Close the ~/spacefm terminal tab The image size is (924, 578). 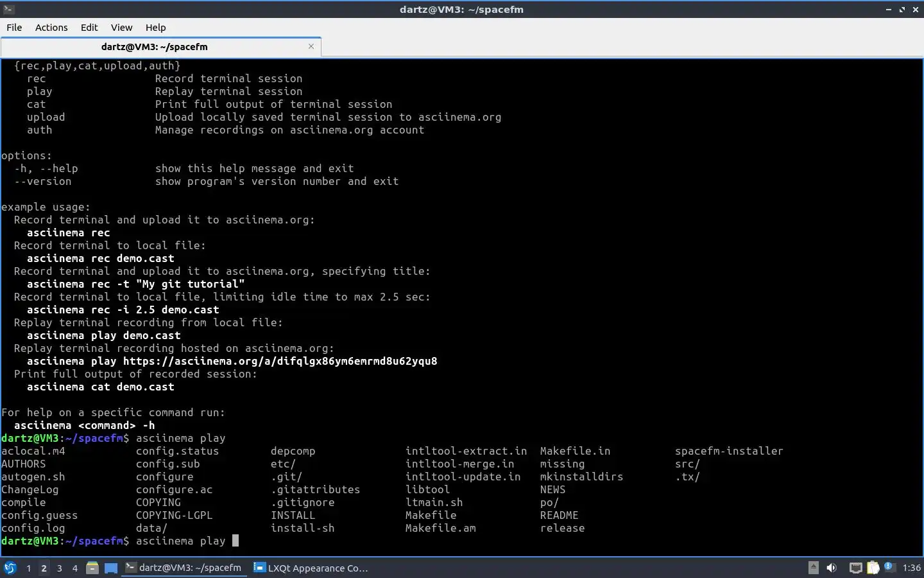(311, 46)
